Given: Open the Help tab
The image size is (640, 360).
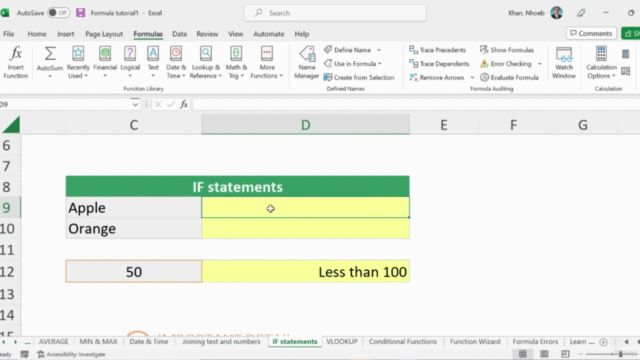Looking at the screenshot, I should [302, 34].
